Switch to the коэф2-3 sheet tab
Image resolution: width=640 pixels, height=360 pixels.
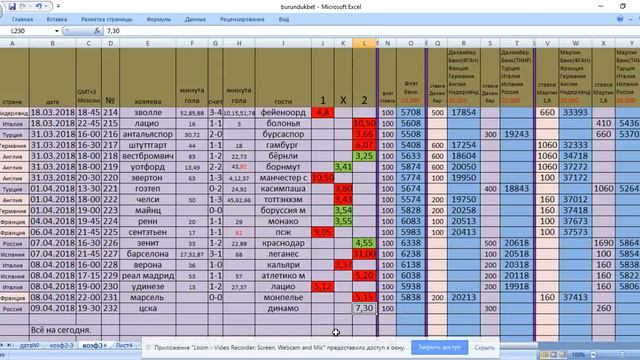(x=62, y=345)
